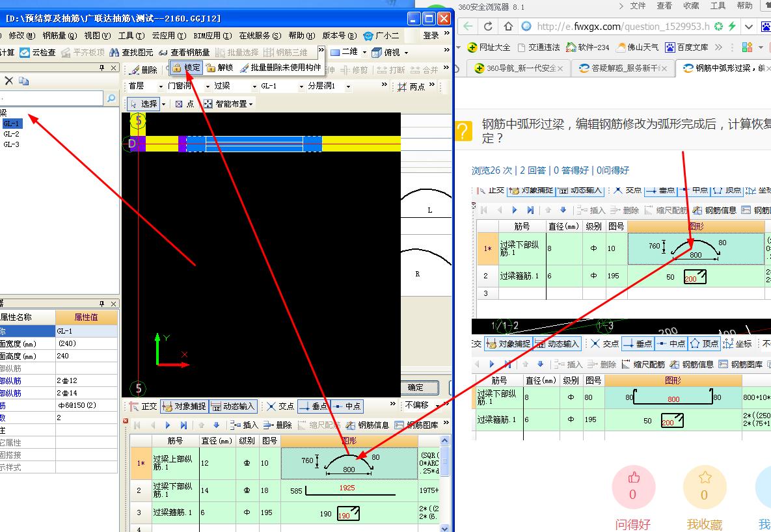Open 佛山天气 bookmark
Screen dimensions: 771x532
[x=638, y=47]
